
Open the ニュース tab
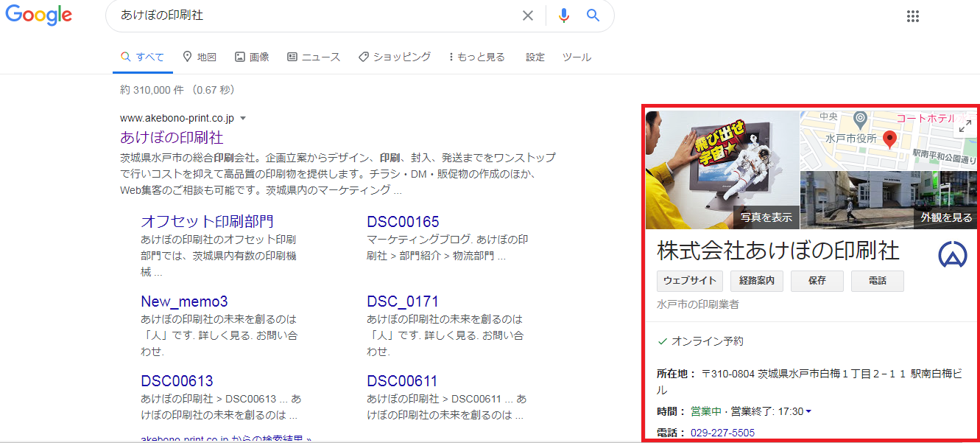314,57
